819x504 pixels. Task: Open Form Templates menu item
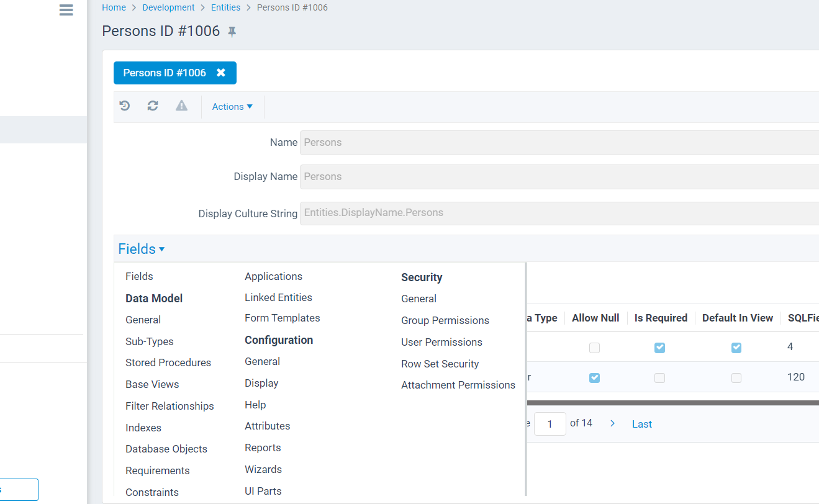coord(283,318)
